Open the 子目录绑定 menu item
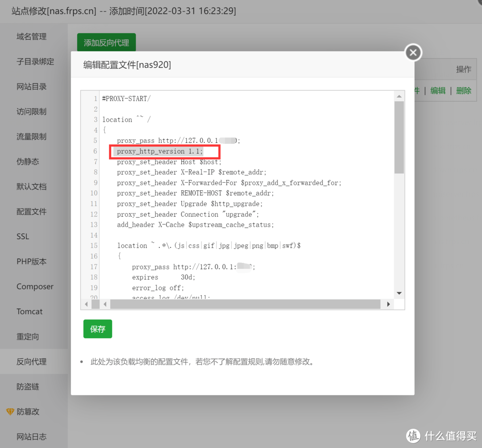This screenshot has width=482, height=448. click(x=35, y=62)
